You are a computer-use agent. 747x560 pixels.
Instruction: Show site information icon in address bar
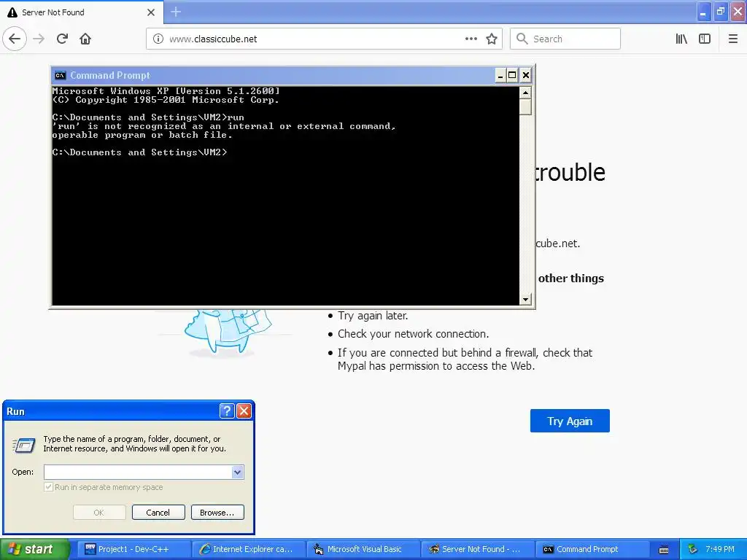[x=158, y=39]
